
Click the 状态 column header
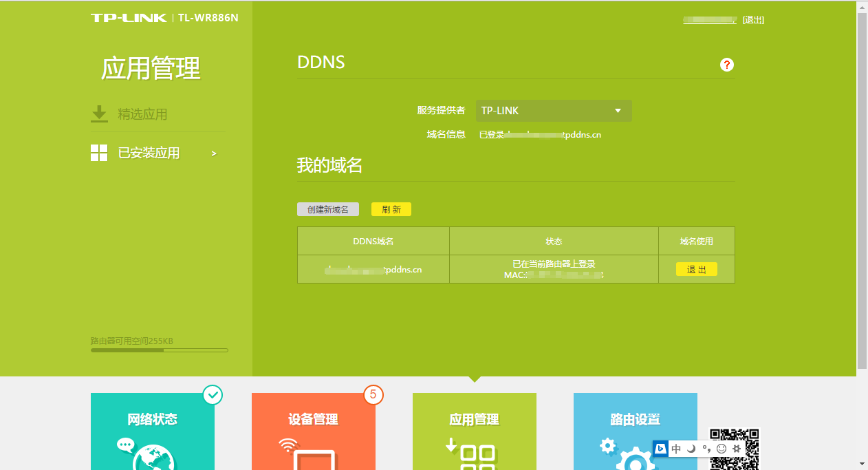[554, 242]
